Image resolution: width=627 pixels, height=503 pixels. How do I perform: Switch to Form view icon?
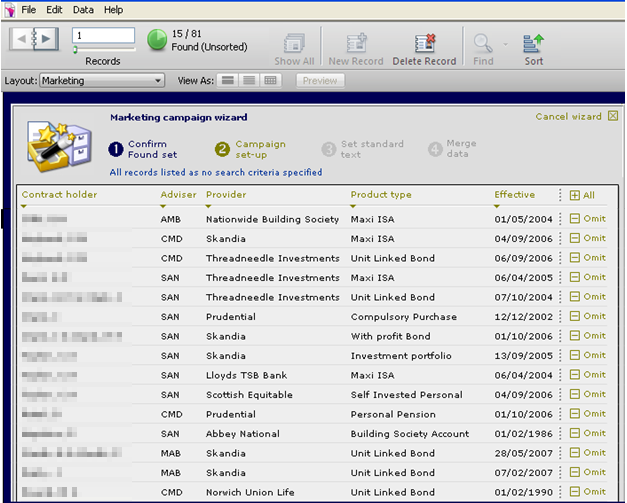[x=228, y=80]
